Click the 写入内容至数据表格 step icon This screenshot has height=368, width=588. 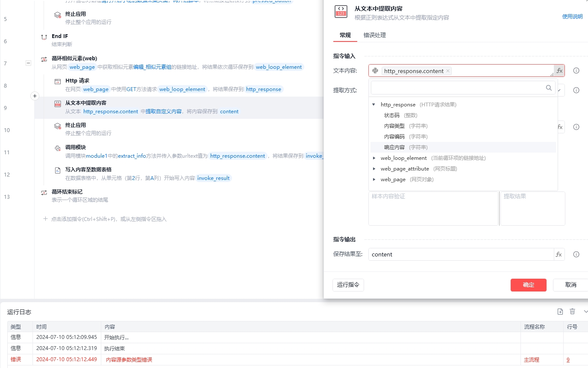click(58, 171)
